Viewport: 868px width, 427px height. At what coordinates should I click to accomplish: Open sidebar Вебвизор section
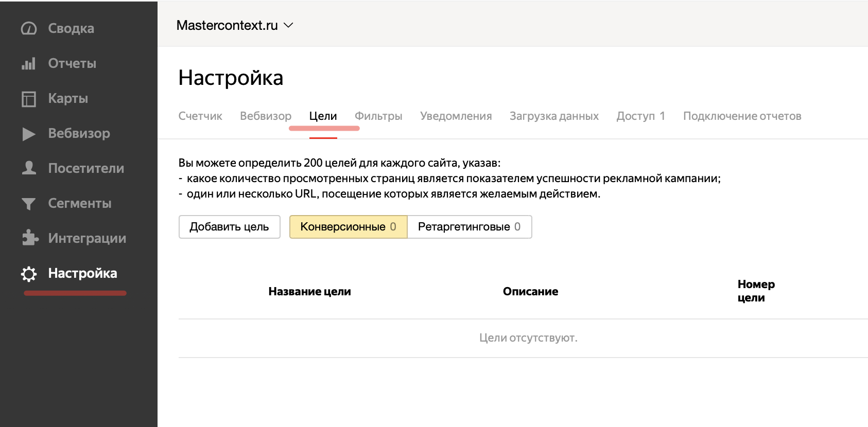79,133
